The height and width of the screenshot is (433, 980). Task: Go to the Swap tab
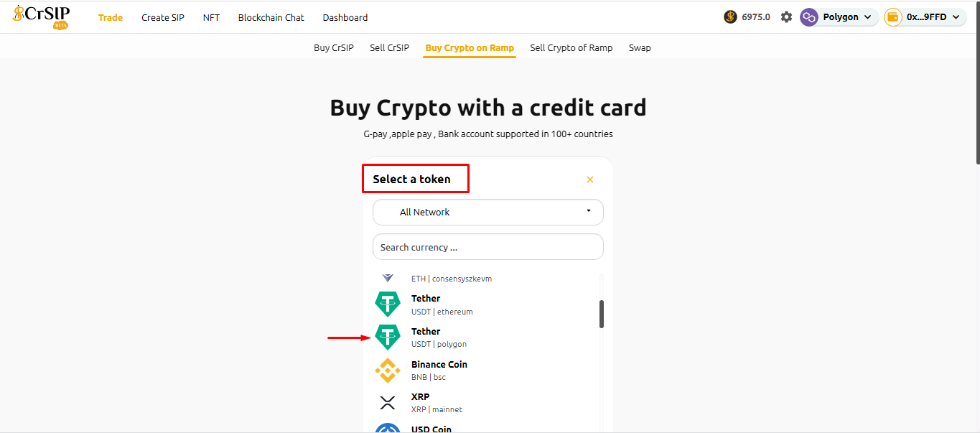640,48
